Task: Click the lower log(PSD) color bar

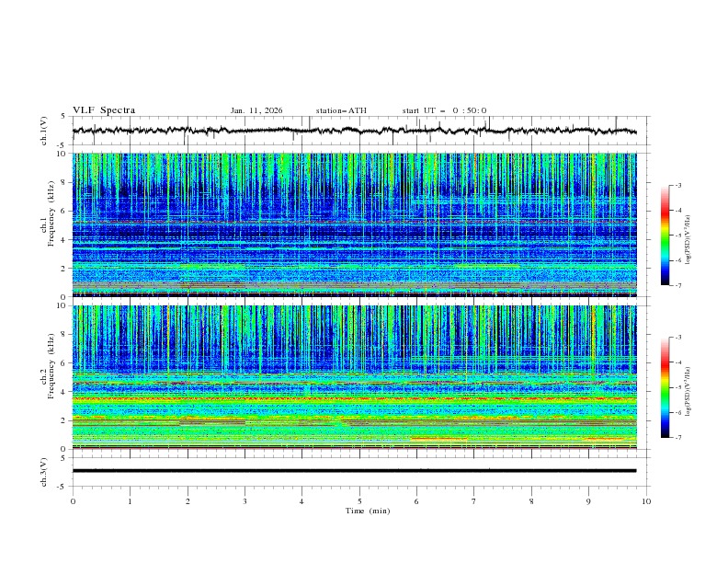Action: (665, 387)
